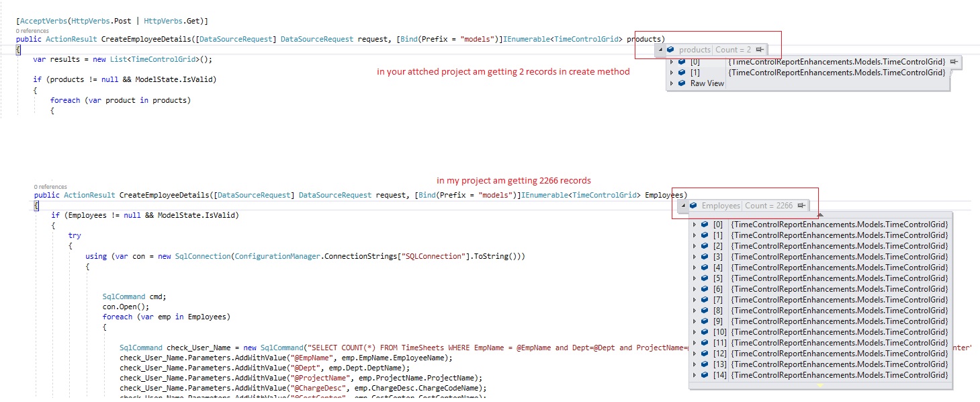Click 'if (Employees != null' condition line
Viewport: 980px width, 402px height.
pyautogui.click(x=145, y=215)
